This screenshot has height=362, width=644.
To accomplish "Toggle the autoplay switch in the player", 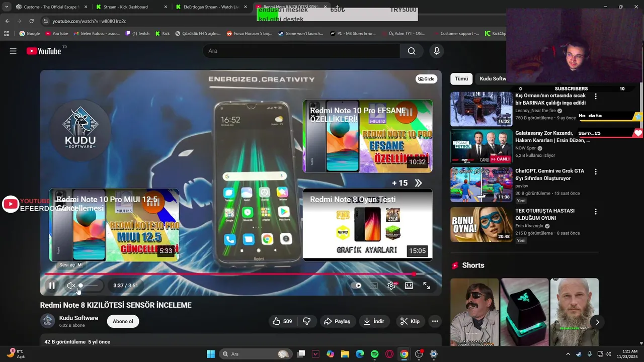I will pyautogui.click(x=356, y=286).
